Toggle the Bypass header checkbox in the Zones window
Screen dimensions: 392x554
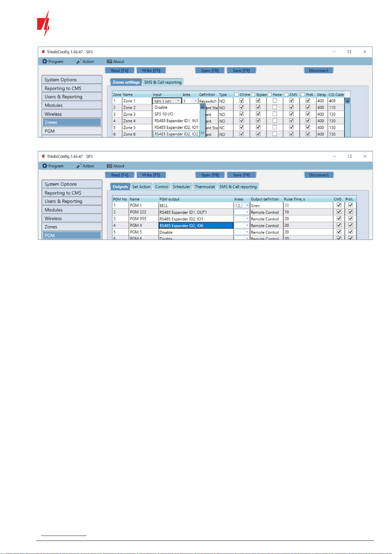[x=253, y=95]
